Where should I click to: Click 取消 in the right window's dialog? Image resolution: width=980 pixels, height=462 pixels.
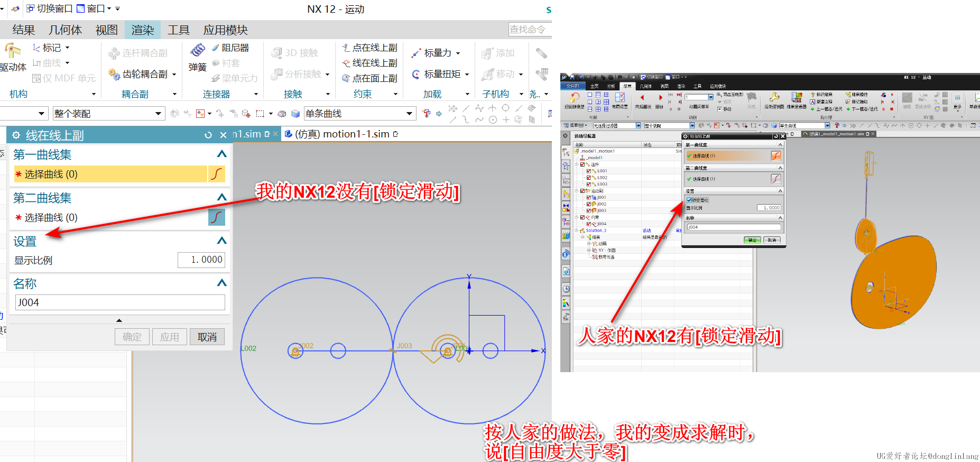tap(772, 240)
